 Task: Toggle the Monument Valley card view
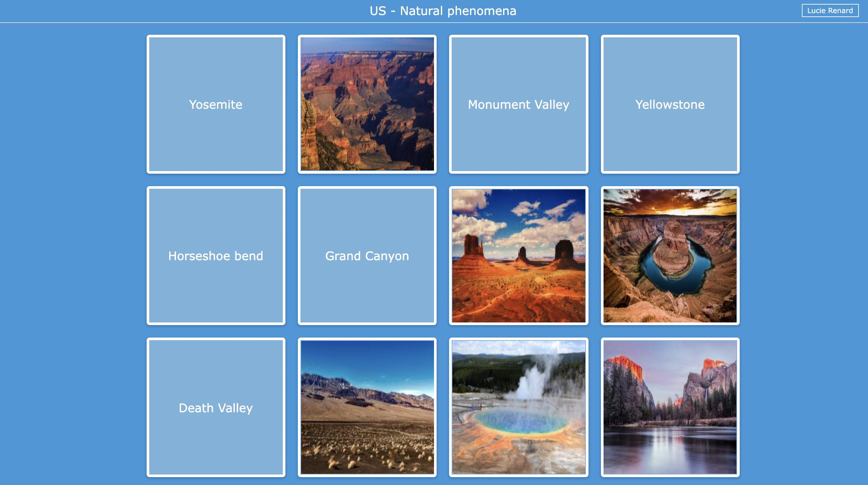click(518, 105)
